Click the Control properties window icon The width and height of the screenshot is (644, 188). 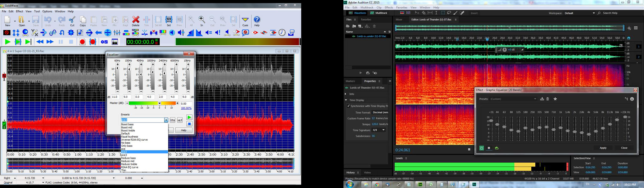(115, 42)
